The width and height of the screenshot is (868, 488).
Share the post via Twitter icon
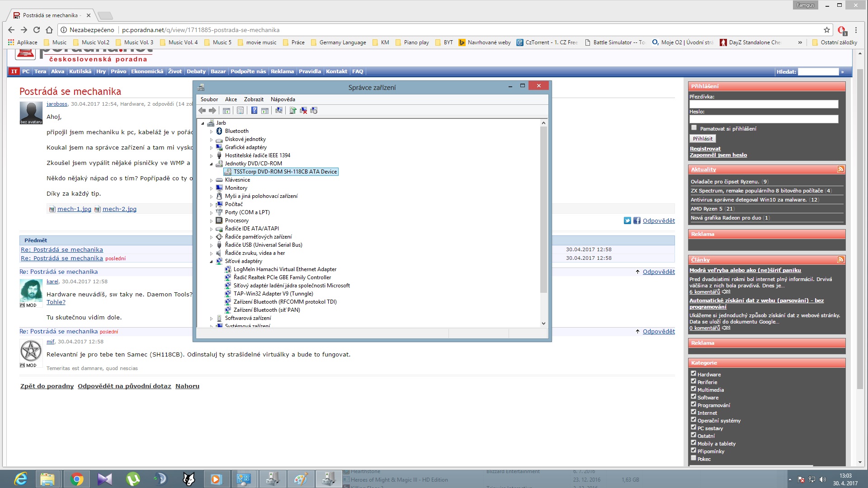point(627,221)
